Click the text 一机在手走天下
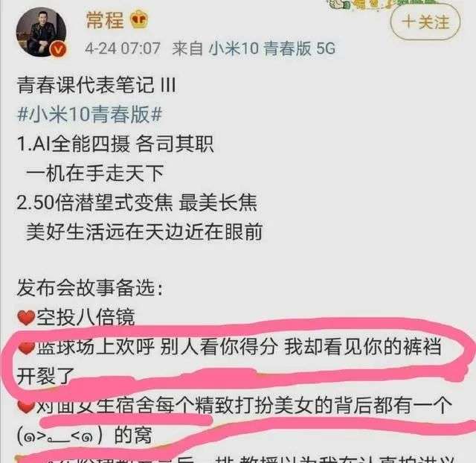 tap(95, 173)
